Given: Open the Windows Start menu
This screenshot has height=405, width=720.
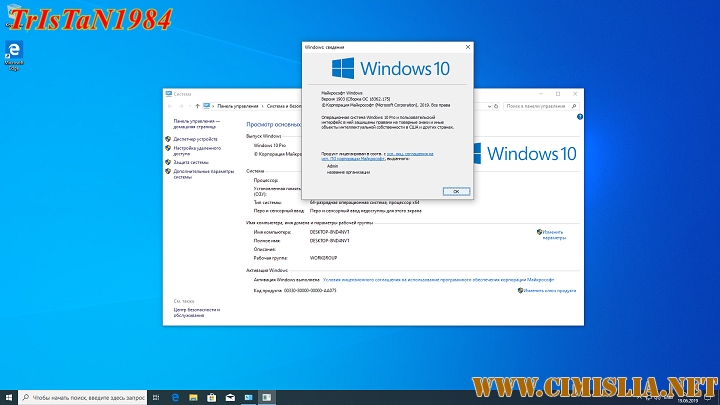Looking at the screenshot, I should 9,397.
